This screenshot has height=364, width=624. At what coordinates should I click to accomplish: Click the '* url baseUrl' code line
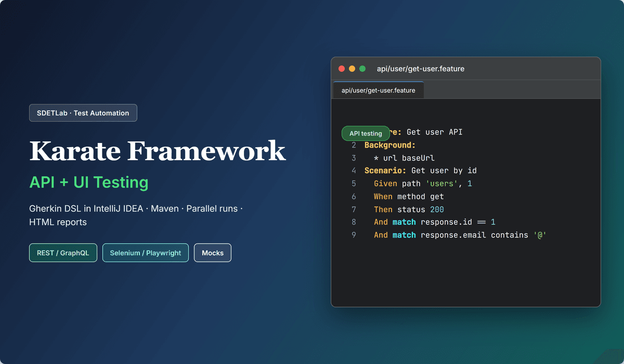pyautogui.click(x=404, y=158)
